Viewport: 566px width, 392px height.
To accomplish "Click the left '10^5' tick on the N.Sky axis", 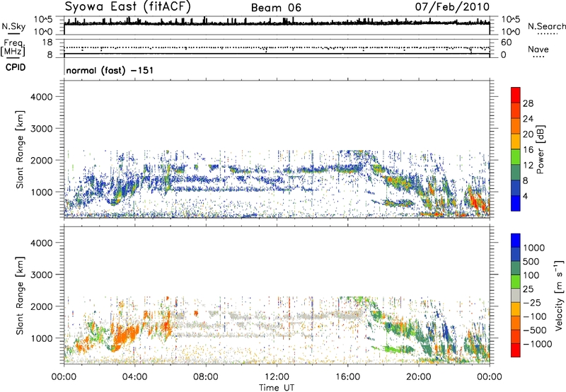I will [x=43, y=19].
